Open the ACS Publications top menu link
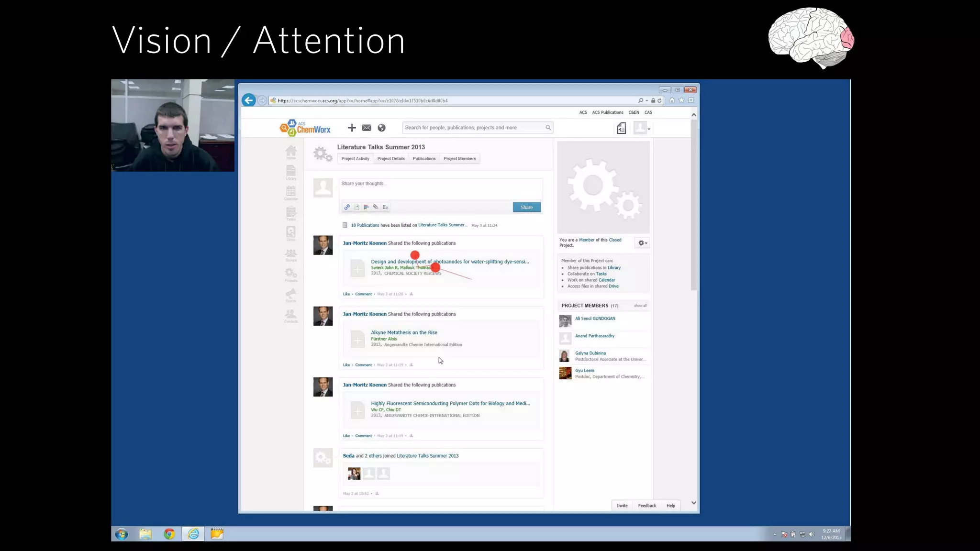Viewport: 980px width, 551px height. (607, 112)
